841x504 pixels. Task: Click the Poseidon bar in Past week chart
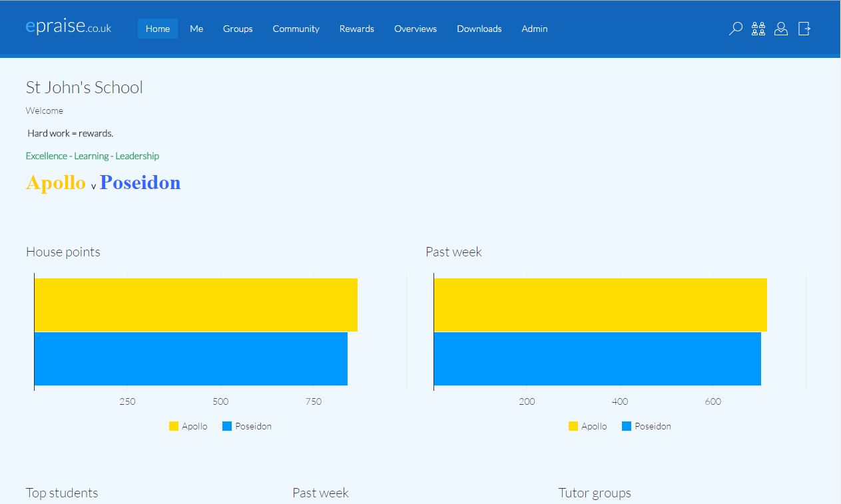(597, 359)
